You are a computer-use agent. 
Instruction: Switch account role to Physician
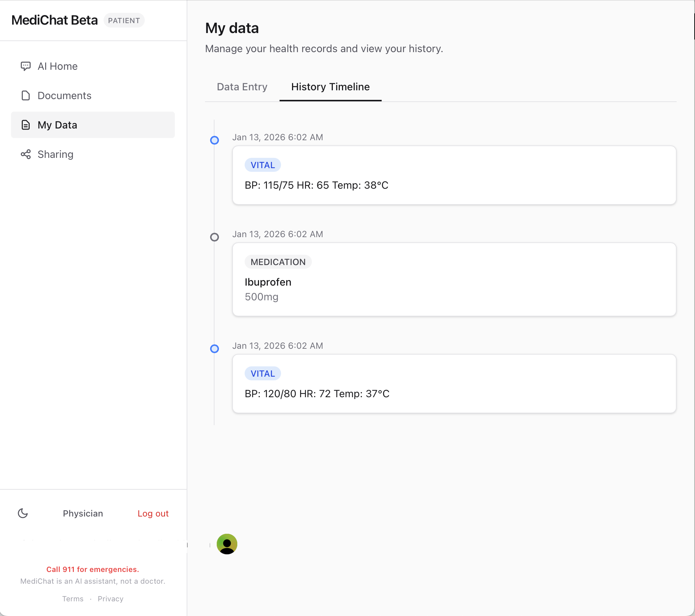click(83, 513)
